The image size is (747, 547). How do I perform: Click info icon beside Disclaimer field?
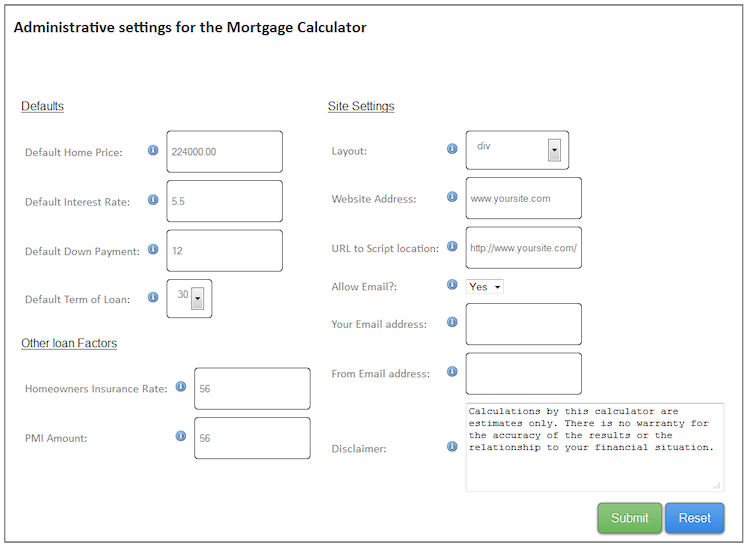452,447
